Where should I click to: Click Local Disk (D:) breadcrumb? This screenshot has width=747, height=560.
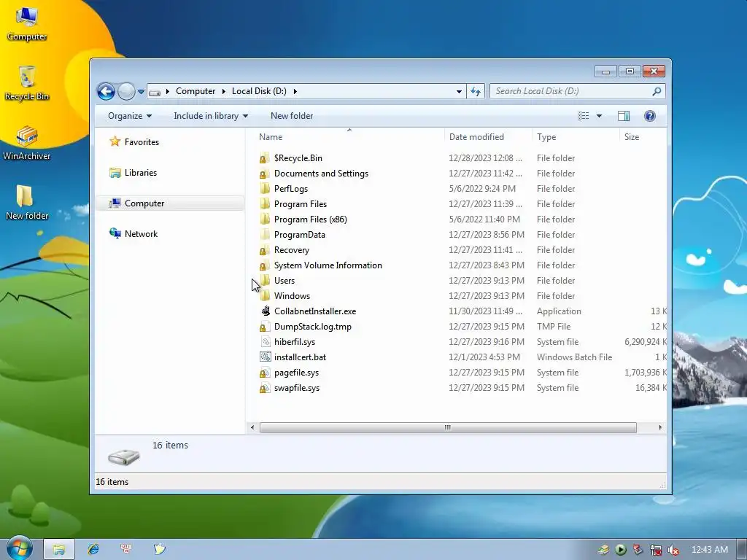click(x=259, y=91)
